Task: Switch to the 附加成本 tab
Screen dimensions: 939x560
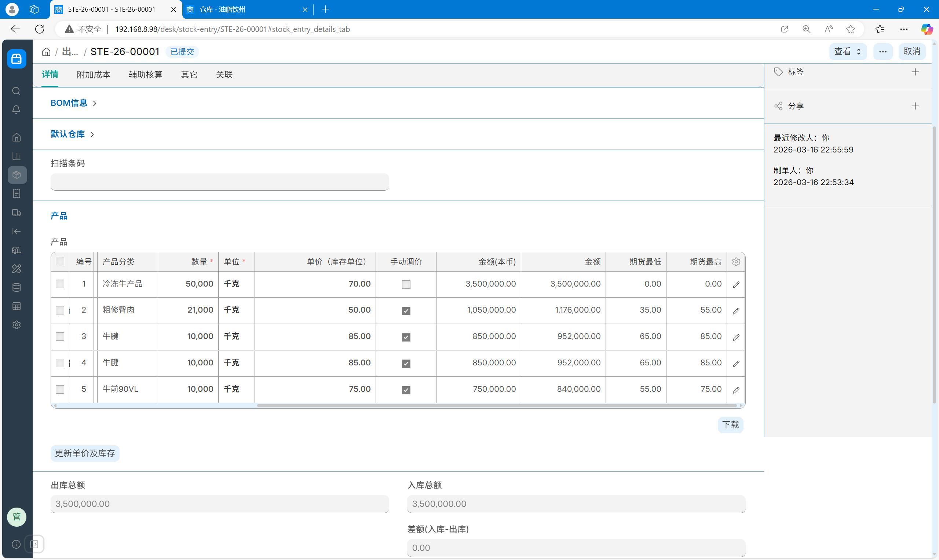Action: [x=93, y=74]
